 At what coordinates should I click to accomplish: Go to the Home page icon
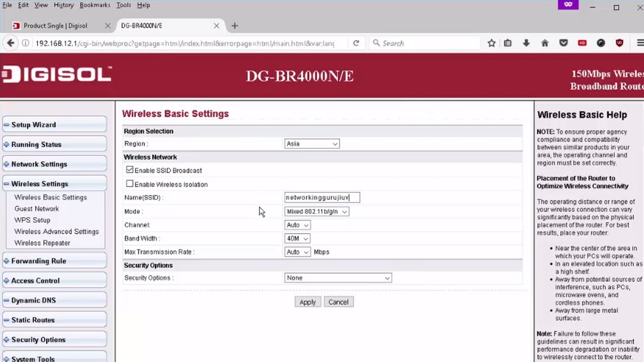coord(545,43)
